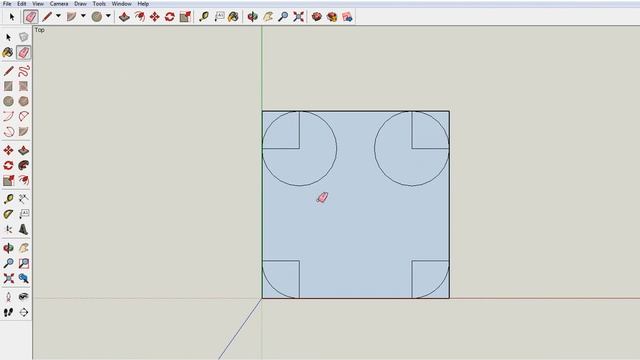The height and width of the screenshot is (360, 640).
Task: Activate Orbit in the top toolbar
Action: click(253, 17)
